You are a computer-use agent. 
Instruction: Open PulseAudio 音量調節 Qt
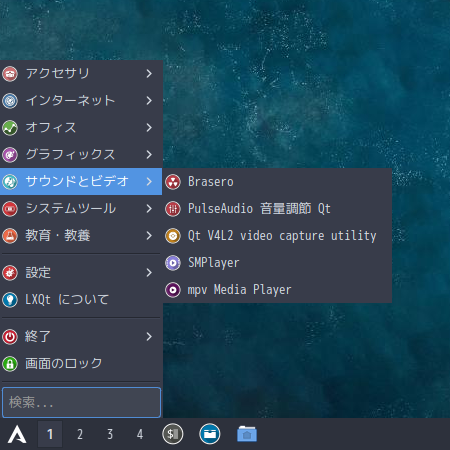tap(277, 209)
